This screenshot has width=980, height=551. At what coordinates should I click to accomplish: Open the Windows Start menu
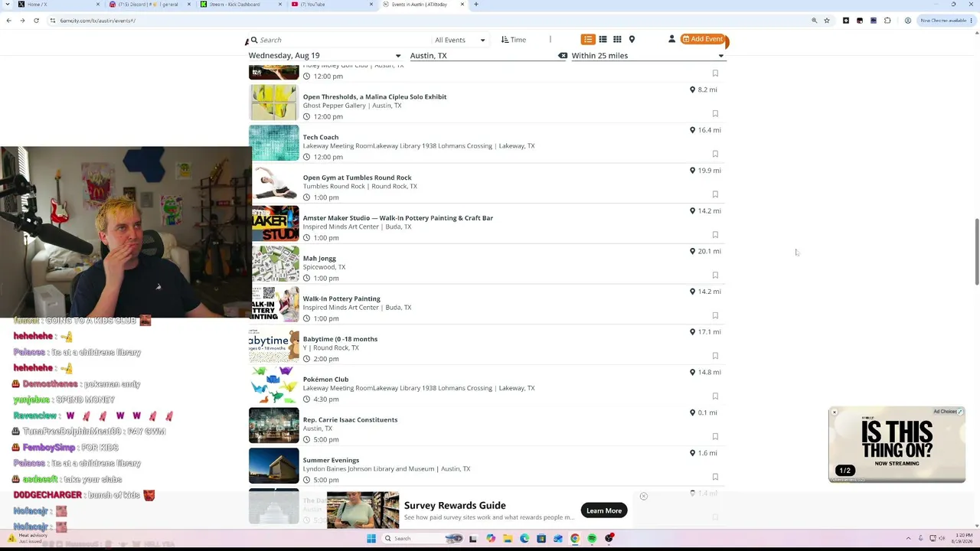click(371, 539)
